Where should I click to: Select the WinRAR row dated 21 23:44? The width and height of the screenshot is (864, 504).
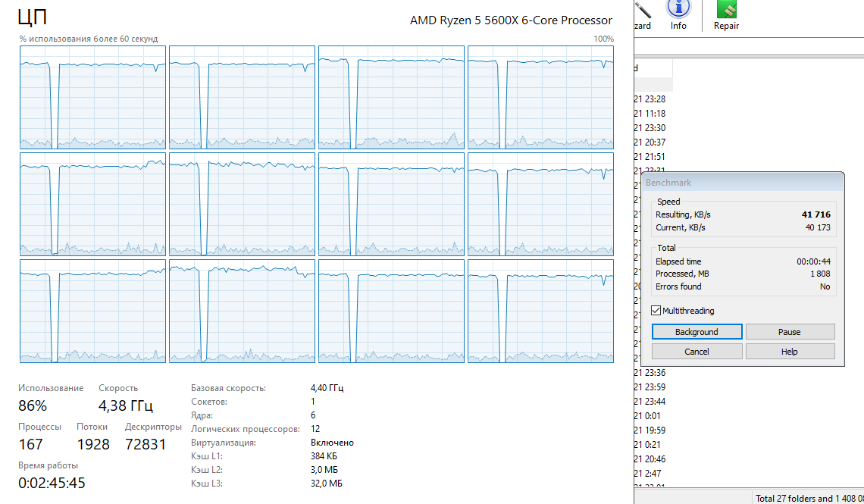point(650,402)
